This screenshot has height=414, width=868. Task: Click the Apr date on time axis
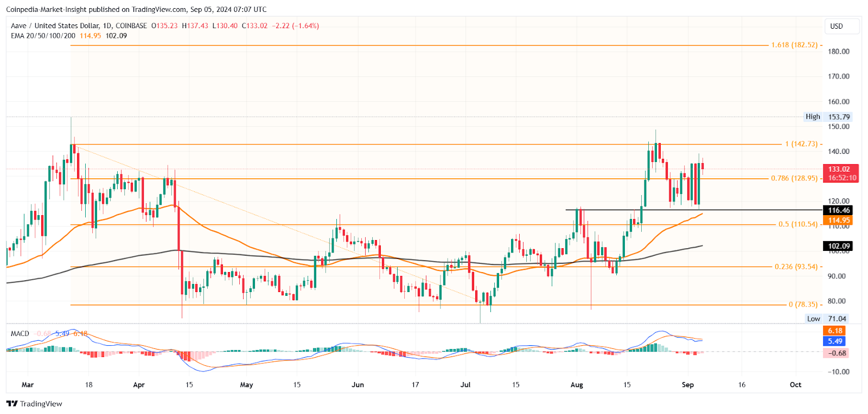click(x=139, y=385)
